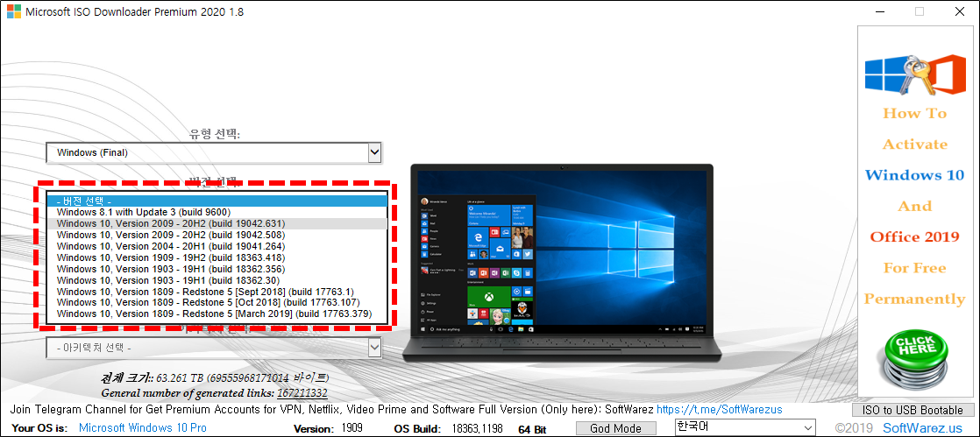Choose Windows 8.1 with Update 3 (build 9600)
The image size is (980, 437).
pyautogui.click(x=217, y=212)
